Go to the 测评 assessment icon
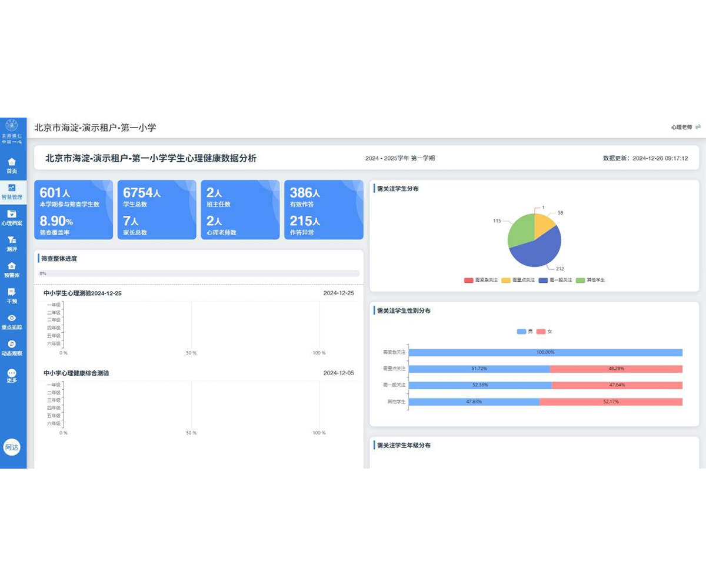This screenshot has height=588, width=706. (12, 243)
